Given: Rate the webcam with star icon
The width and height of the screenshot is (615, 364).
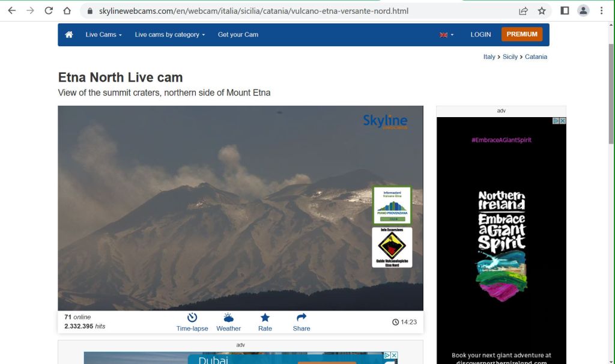Looking at the screenshot, I should click(265, 318).
